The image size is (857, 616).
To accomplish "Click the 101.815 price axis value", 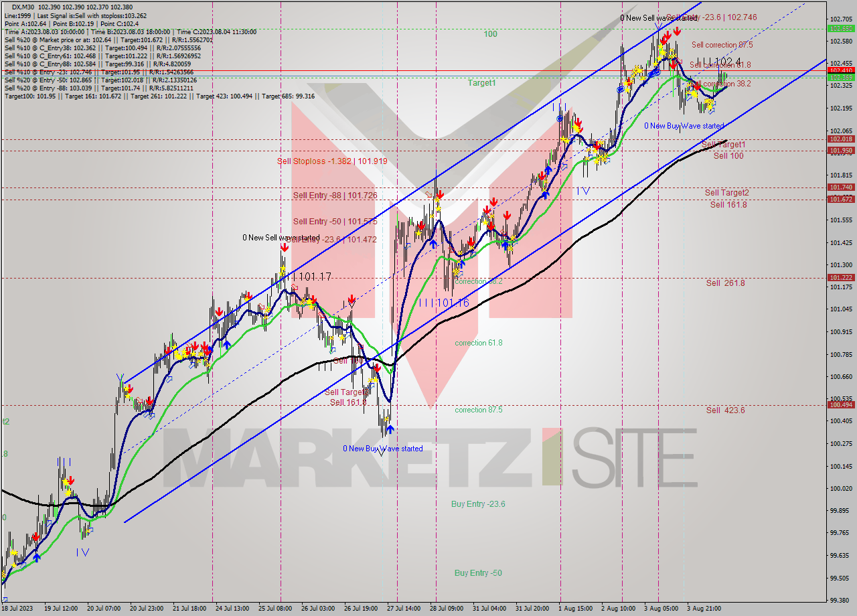I will point(842,175).
